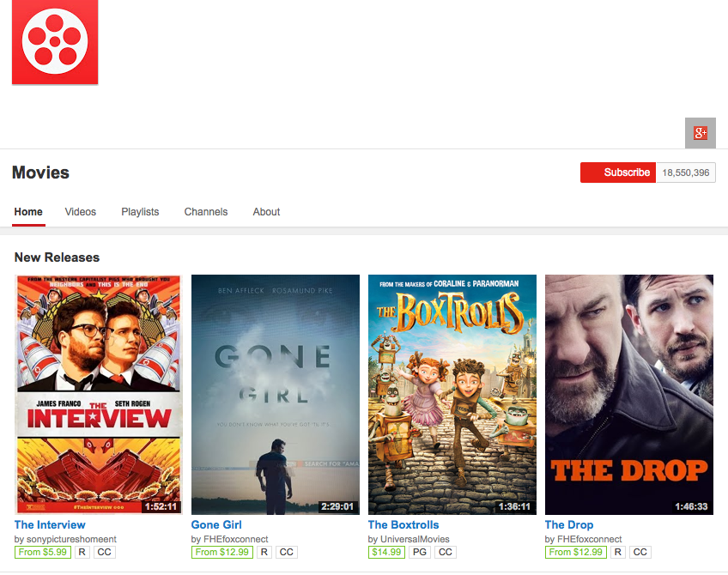This screenshot has height=575, width=728.
Task: Click the red Subscribe button
Action: (x=618, y=172)
